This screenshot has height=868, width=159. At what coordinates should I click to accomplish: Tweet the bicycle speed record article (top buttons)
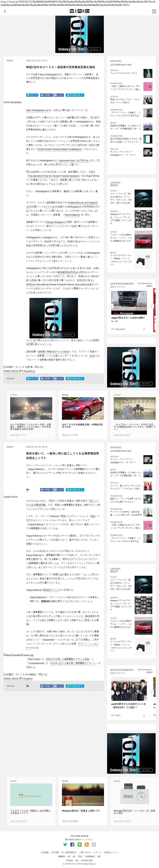32,95
